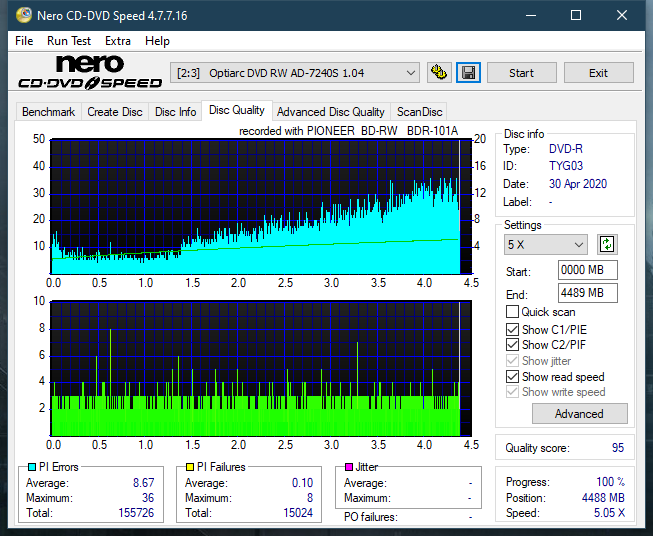653x536 pixels.
Task: Select the Disc Quality tab
Action: click(237, 110)
